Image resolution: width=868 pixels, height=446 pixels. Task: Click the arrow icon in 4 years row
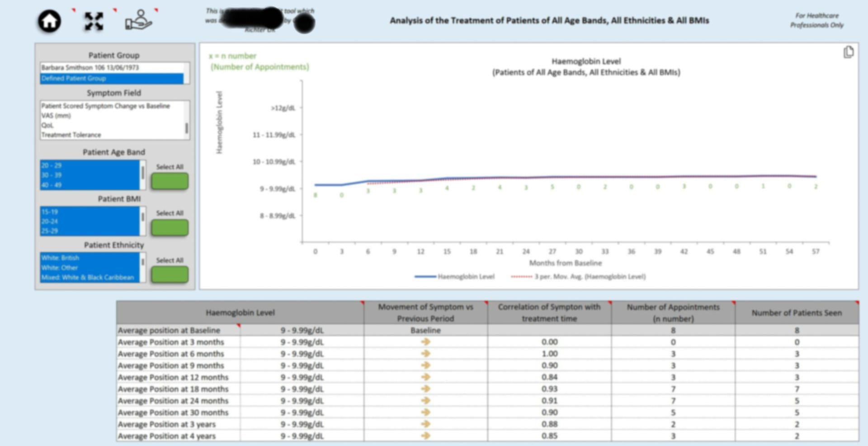pyautogui.click(x=425, y=436)
